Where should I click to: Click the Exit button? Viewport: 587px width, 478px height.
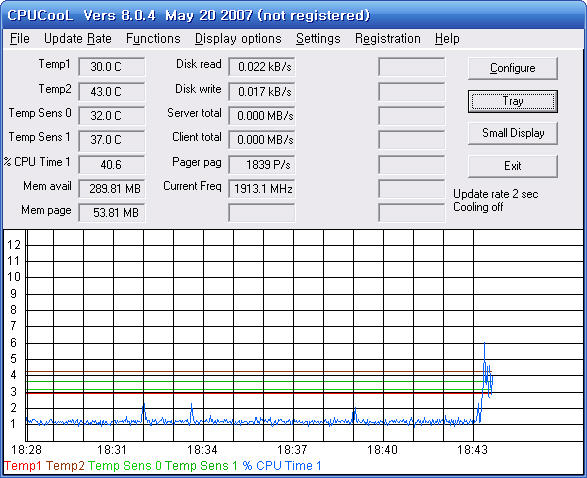pos(513,166)
